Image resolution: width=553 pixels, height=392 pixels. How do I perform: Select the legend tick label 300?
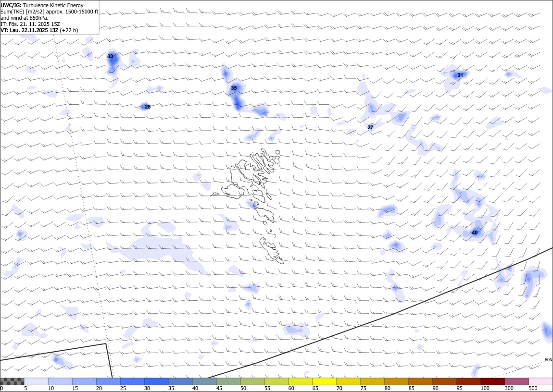(x=509, y=388)
